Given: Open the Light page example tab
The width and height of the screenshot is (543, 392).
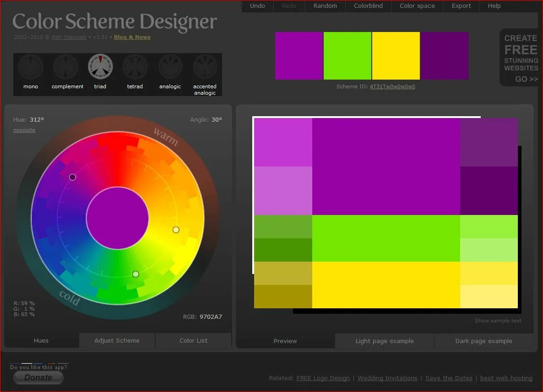Looking at the screenshot, I should [x=385, y=341].
